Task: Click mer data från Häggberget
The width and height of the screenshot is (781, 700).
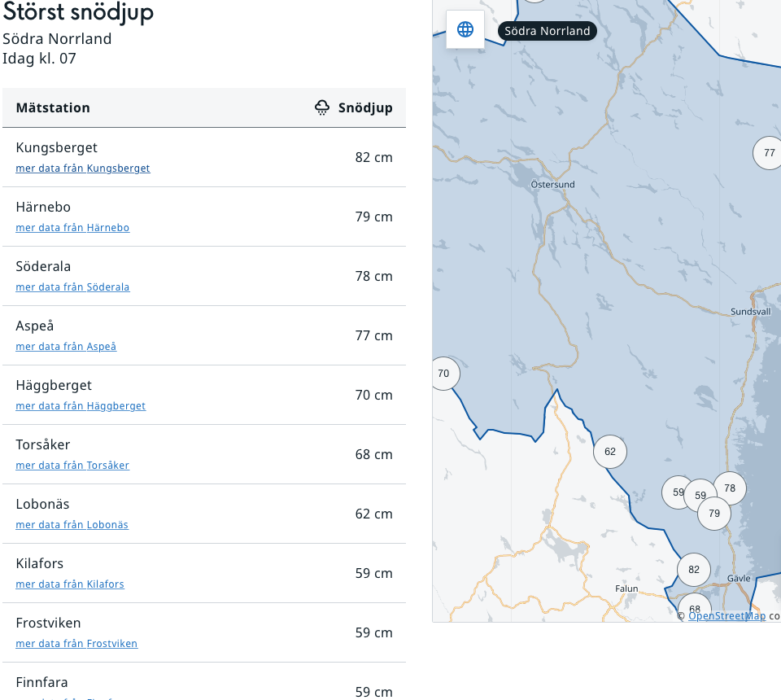Action: click(81, 406)
